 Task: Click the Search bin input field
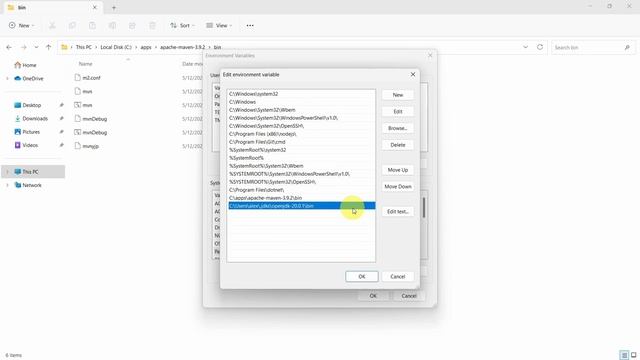coord(588,47)
